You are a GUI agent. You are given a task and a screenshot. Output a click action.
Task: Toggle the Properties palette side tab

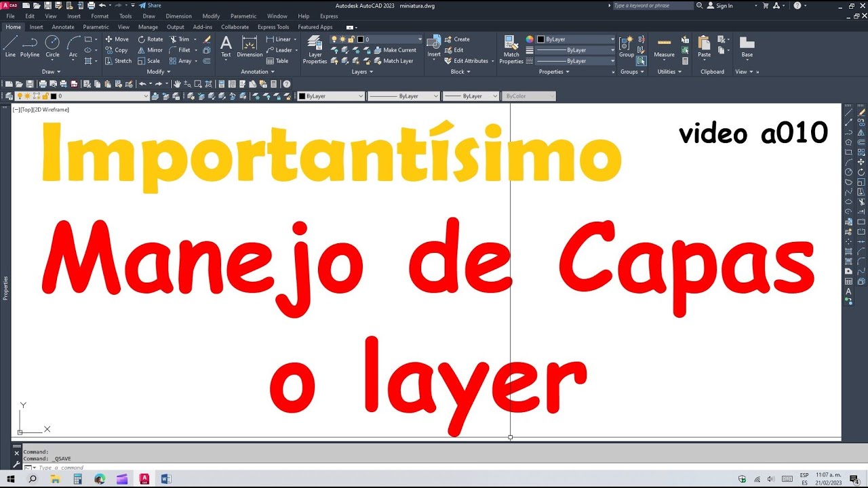5,288
